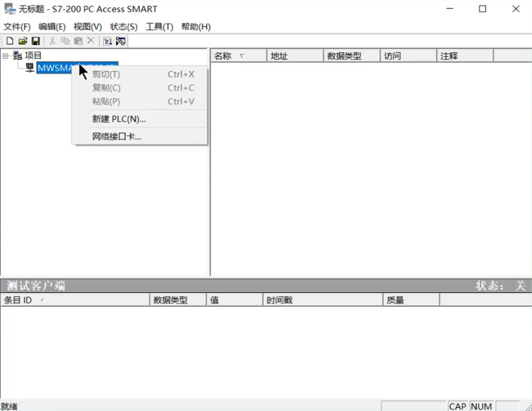
Task: Click the test client status toolbar icon
Action: [x=121, y=41]
